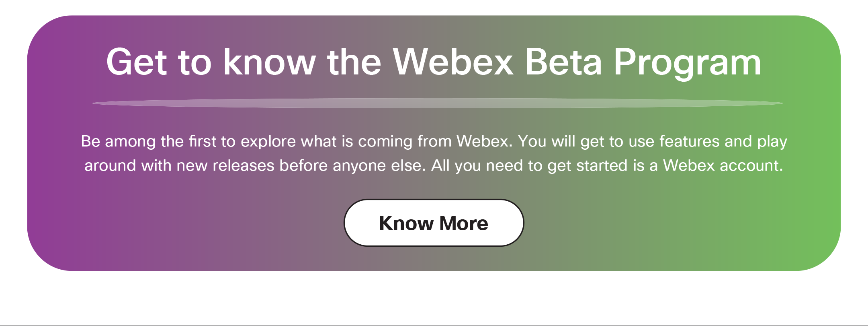Click the phrase "Webex account." in the description
The height and width of the screenshot is (326, 868).
(x=723, y=165)
